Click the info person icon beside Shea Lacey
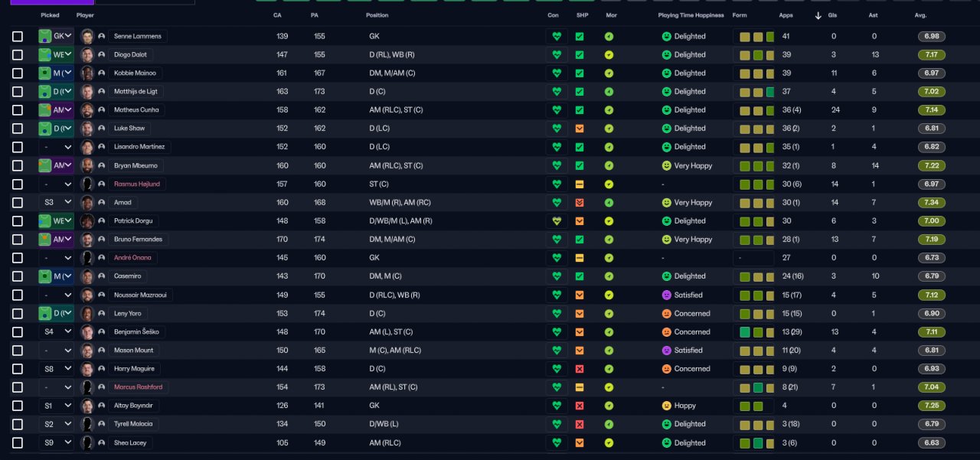Screen dimensions: 980x460 [101, 442]
